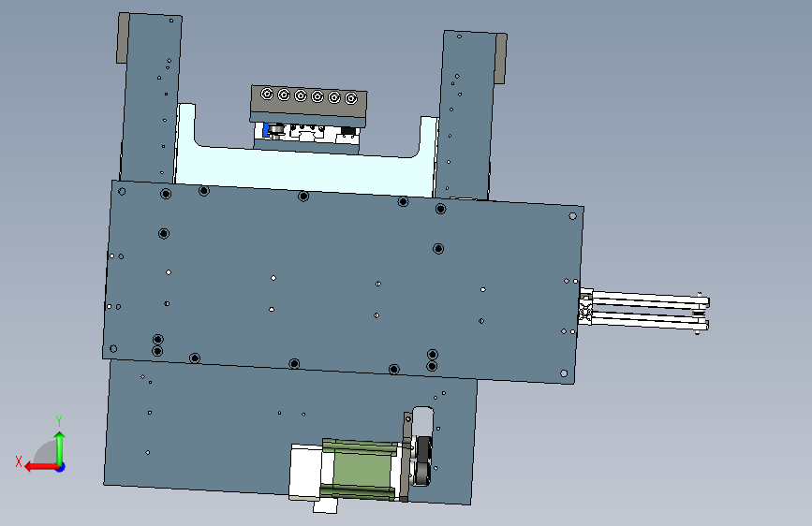Click the green Y axis arrow of the triad
This screenshot has width=812, height=526.
point(60,447)
